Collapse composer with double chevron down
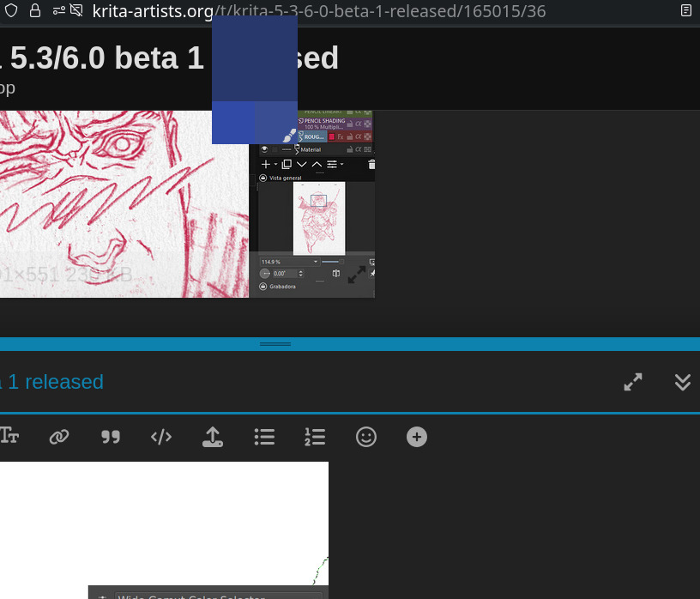 click(x=683, y=382)
